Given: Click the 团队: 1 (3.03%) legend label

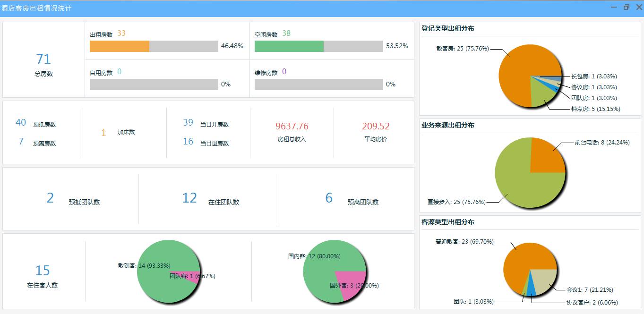Looking at the screenshot, I should 473,302.
